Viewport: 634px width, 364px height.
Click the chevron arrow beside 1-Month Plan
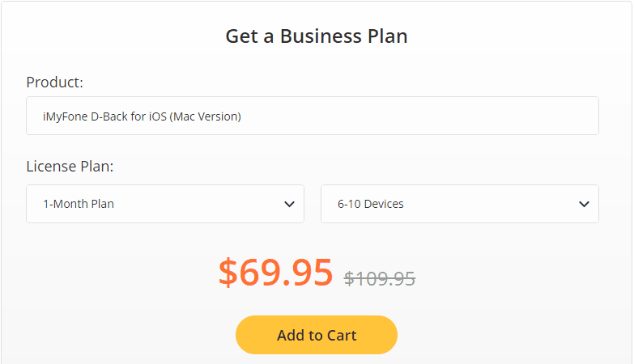289,204
